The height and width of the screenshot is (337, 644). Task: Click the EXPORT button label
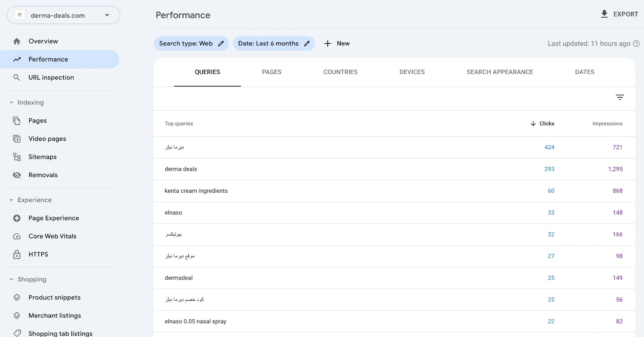(x=625, y=14)
